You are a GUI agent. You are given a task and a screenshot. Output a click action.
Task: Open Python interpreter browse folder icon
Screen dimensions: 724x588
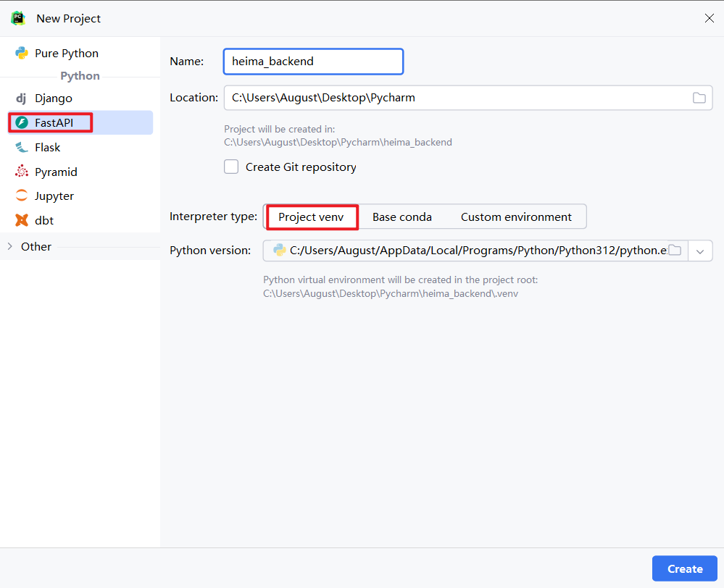point(674,251)
